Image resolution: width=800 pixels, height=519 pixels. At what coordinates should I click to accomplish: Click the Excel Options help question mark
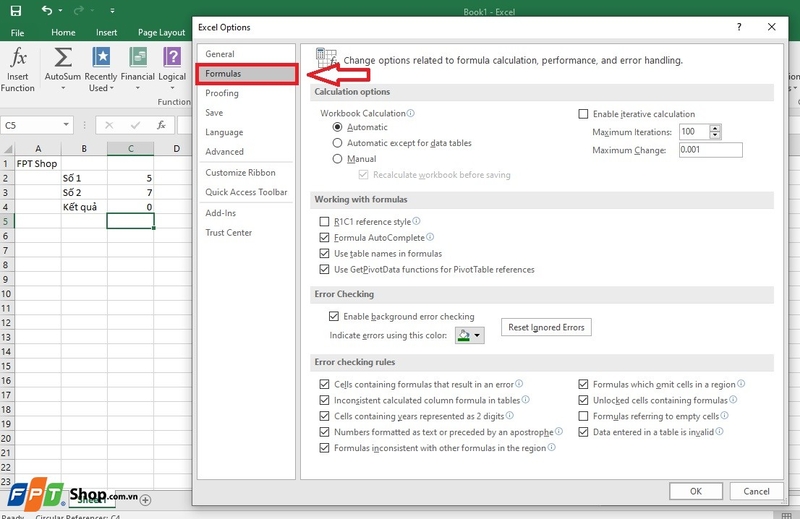click(x=739, y=27)
